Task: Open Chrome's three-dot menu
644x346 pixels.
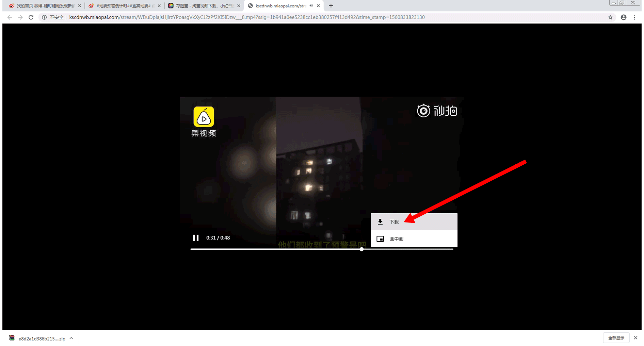Action: pos(634,17)
